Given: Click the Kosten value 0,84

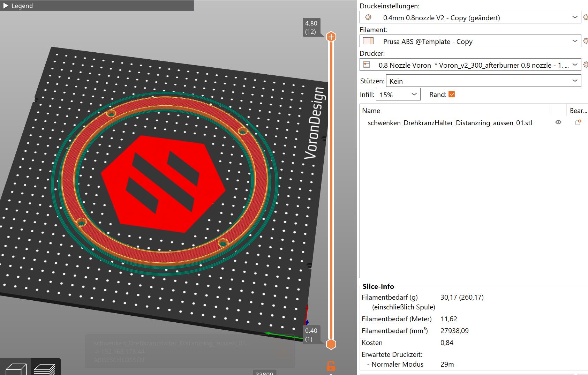Looking at the screenshot, I should tap(447, 343).
